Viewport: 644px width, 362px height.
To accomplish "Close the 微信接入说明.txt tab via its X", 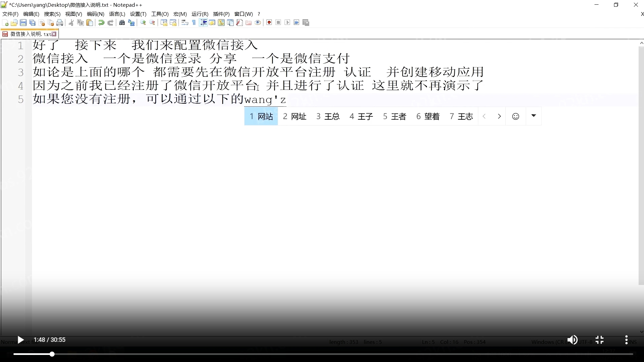I will (54, 34).
